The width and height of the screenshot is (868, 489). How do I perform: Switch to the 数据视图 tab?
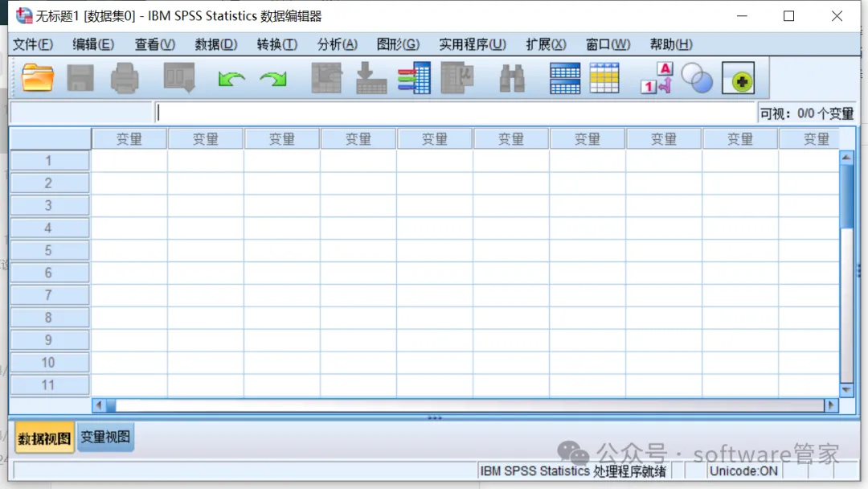click(44, 438)
